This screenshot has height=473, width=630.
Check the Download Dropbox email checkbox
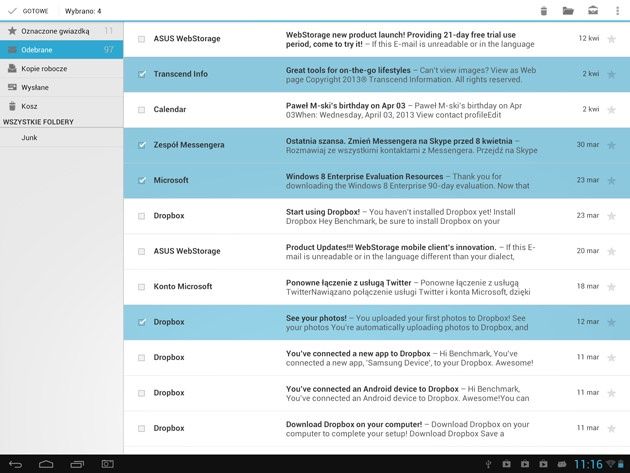point(141,428)
